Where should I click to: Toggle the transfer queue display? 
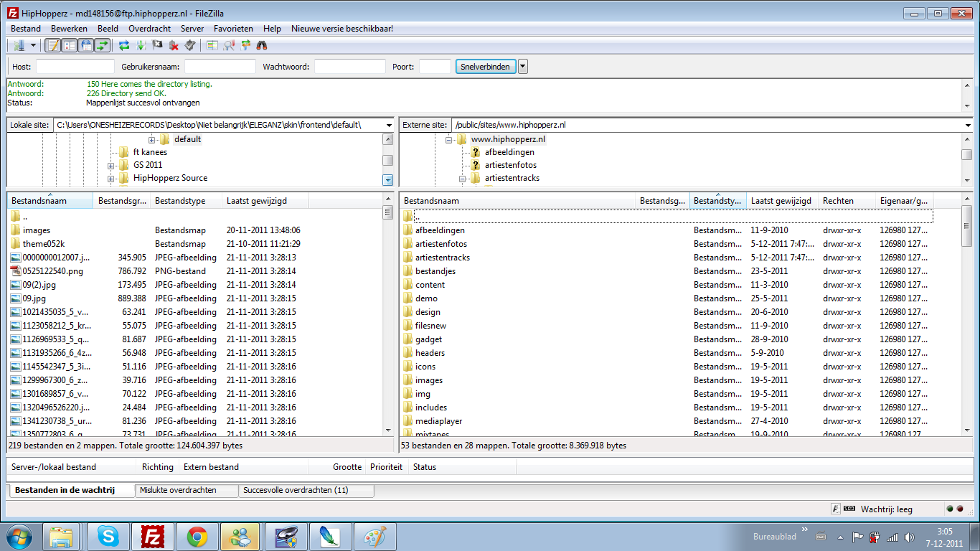coord(103,45)
